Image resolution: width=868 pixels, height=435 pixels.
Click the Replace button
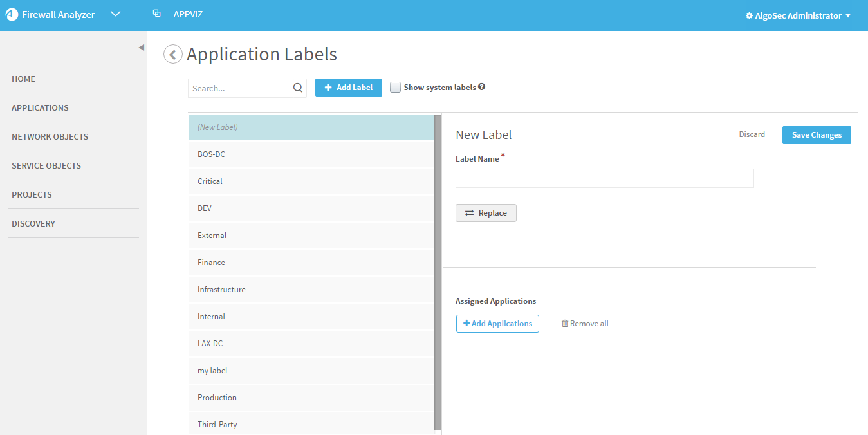pos(486,213)
